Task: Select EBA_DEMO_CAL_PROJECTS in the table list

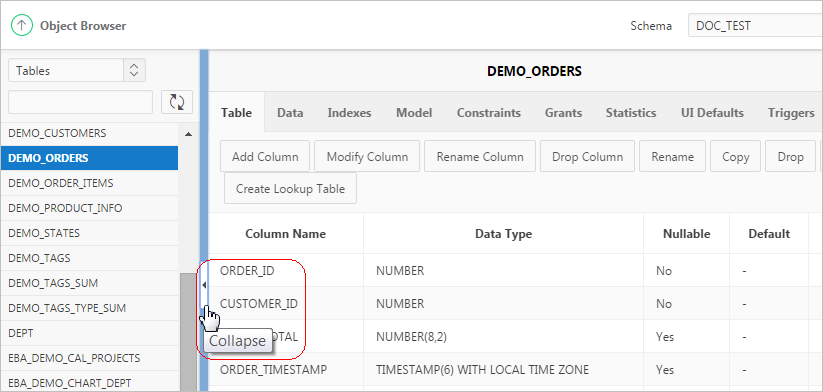Action: click(89, 358)
